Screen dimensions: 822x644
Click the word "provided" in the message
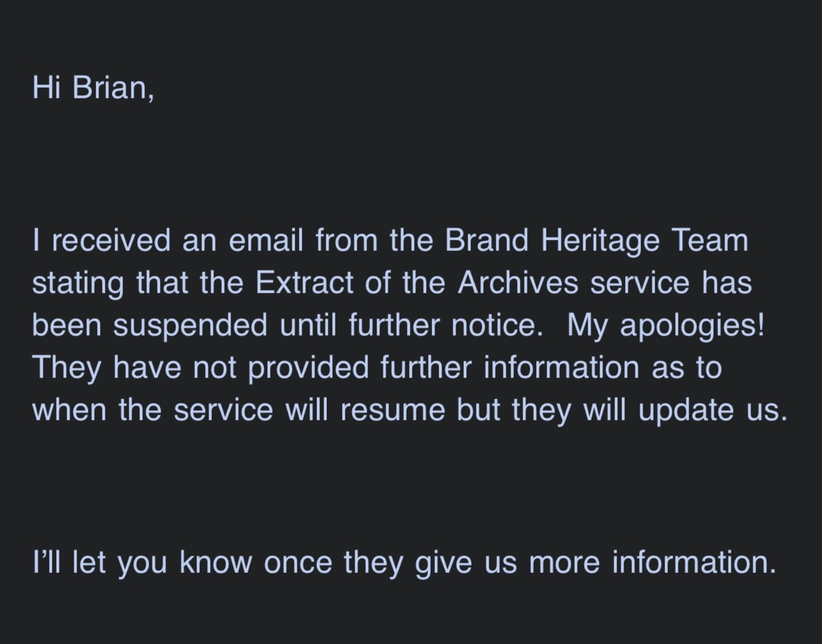[308, 368]
